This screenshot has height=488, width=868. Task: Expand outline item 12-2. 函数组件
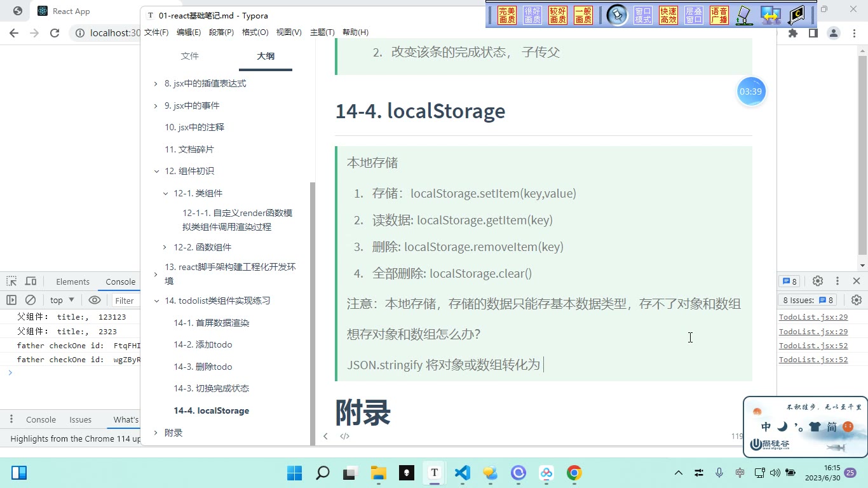pos(165,247)
